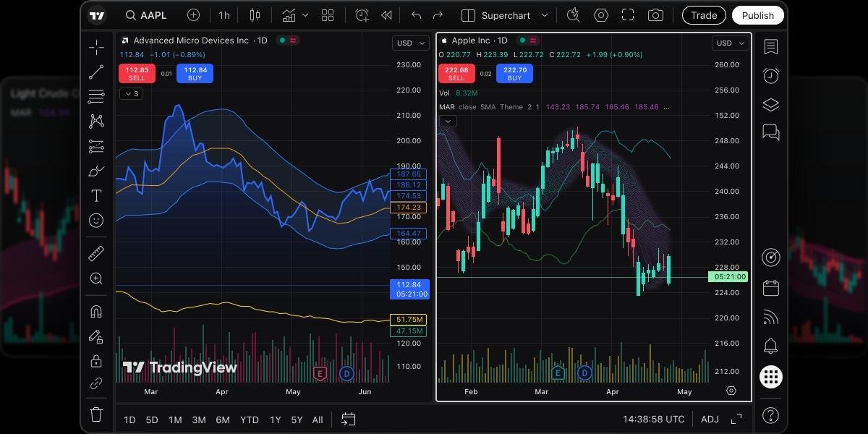
Task: Expand the 3 hidden indicators on AMD chart
Action: click(x=131, y=94)
